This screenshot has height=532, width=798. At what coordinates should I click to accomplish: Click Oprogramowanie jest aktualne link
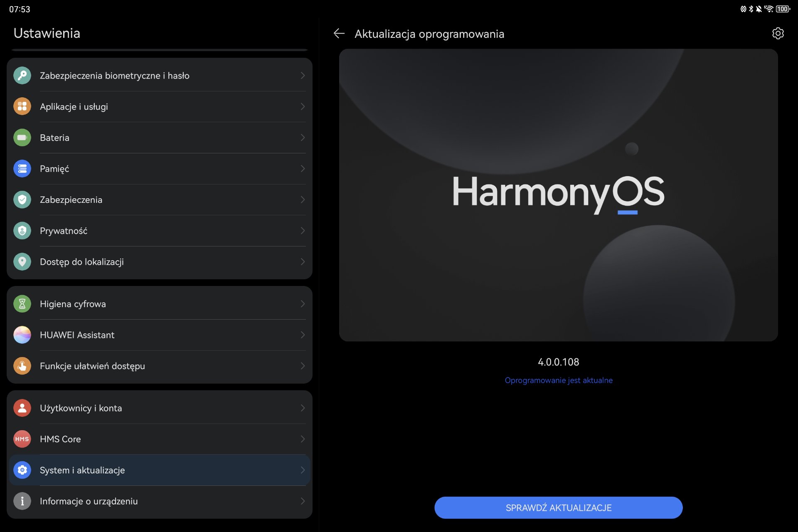[x=559, y=380]
